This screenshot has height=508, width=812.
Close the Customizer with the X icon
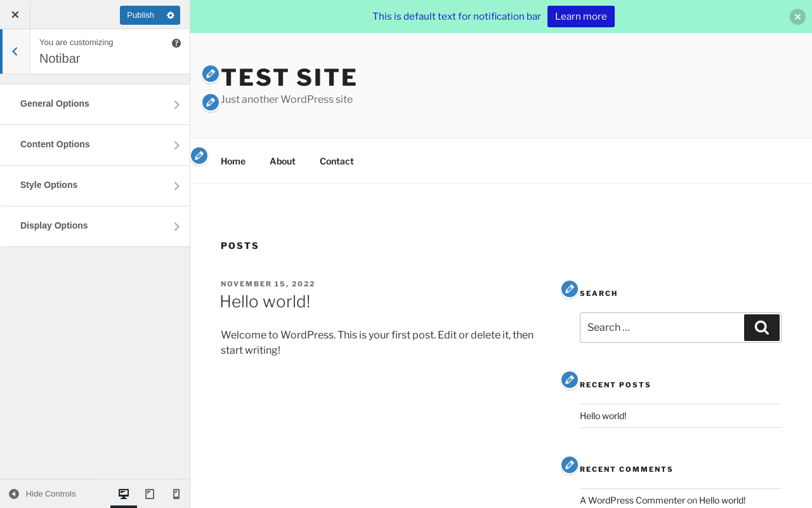tap(15, 15)
